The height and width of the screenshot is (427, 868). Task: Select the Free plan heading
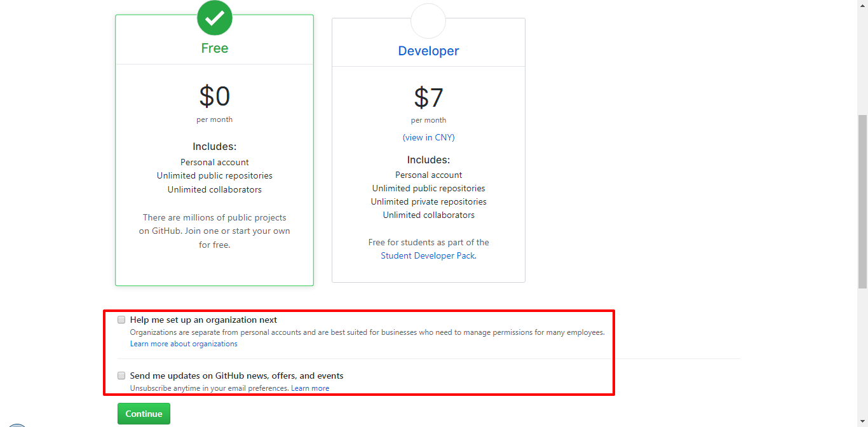point(215,48)
